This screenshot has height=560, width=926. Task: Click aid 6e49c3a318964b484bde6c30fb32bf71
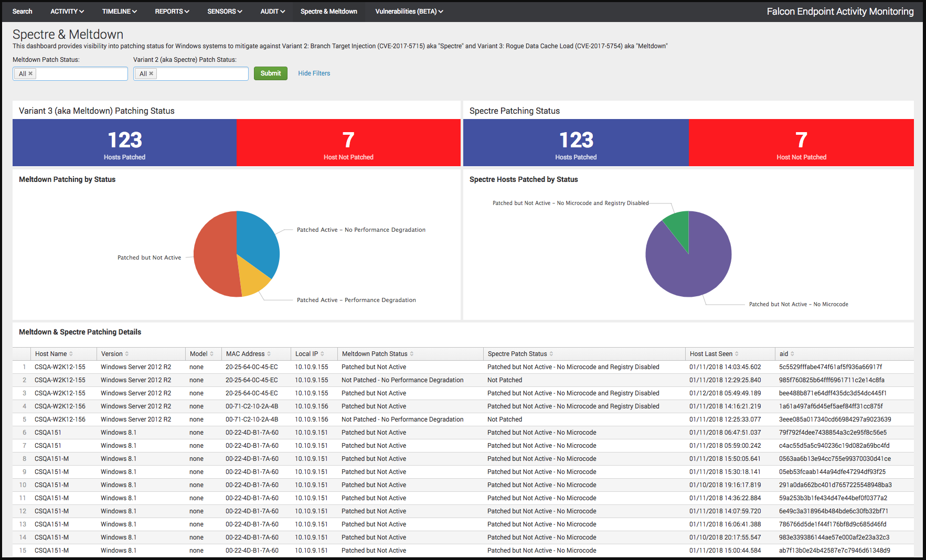click(x=834, y=511)
